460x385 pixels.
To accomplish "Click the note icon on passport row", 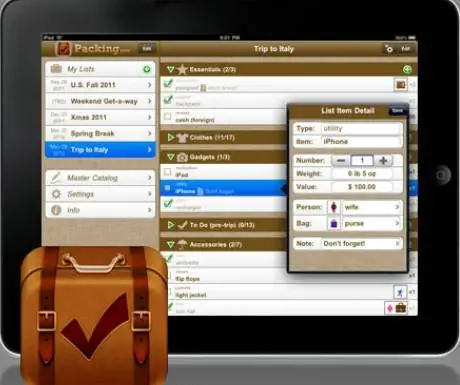I will pos(203,88).
